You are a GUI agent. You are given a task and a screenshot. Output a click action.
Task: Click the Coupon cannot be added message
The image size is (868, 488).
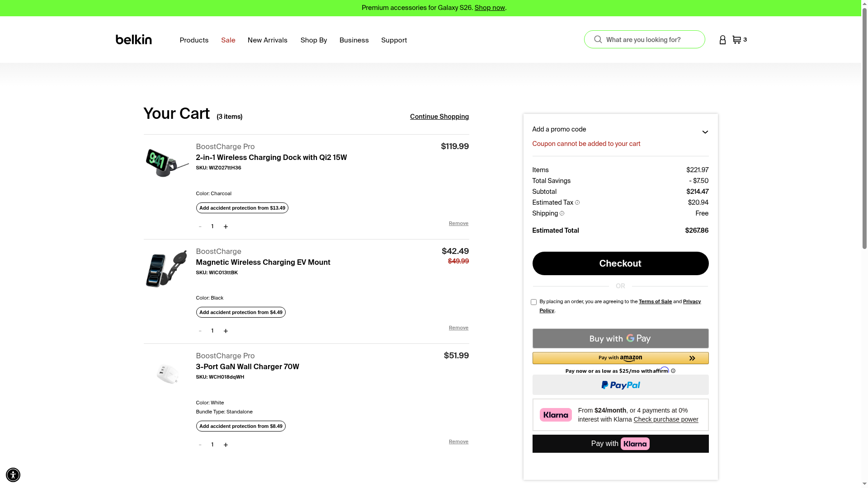(x=586, y=144)
